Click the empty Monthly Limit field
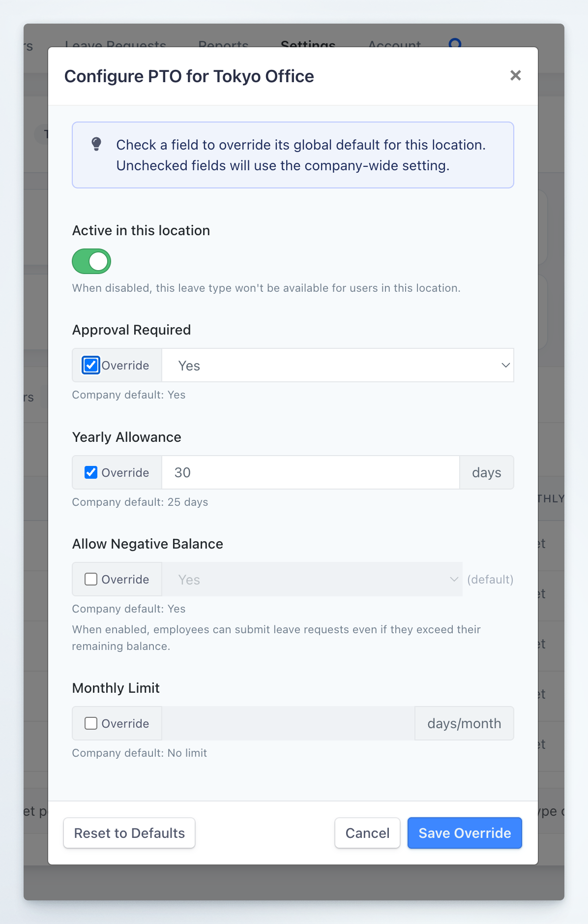 point(288,723)
